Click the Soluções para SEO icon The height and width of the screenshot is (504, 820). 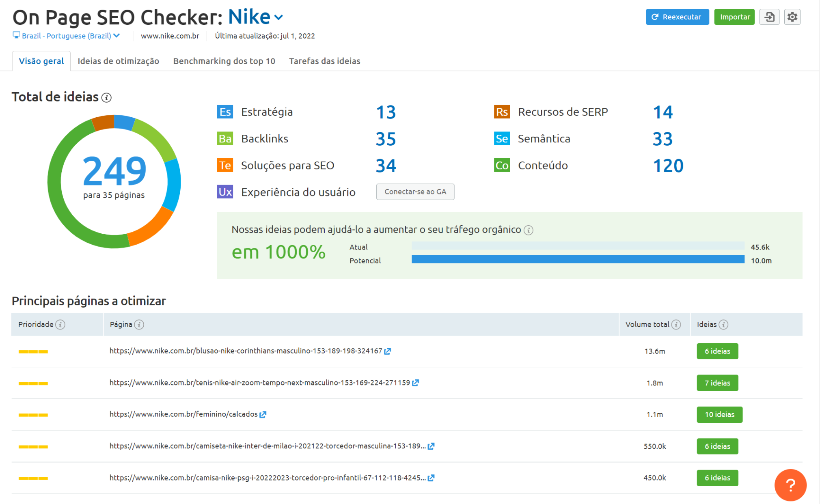(225, 165)
